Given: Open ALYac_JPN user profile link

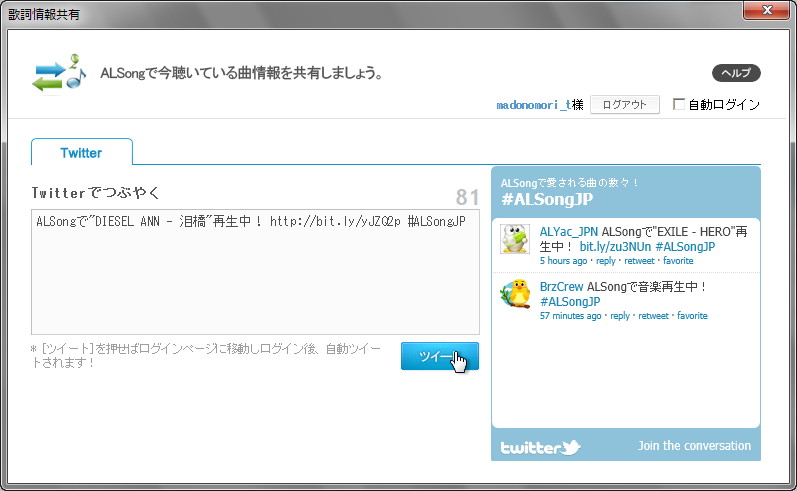Looking at the screenshot, I should [569, 232].
